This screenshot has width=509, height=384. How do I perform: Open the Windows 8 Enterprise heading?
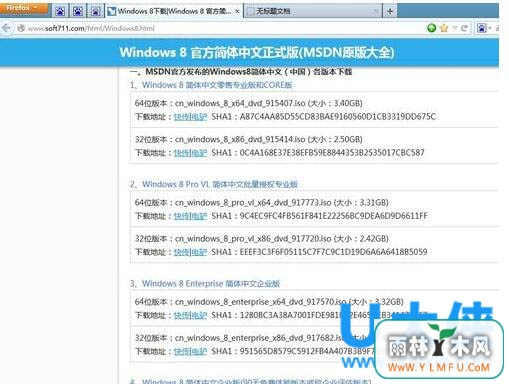pos(211,283)
